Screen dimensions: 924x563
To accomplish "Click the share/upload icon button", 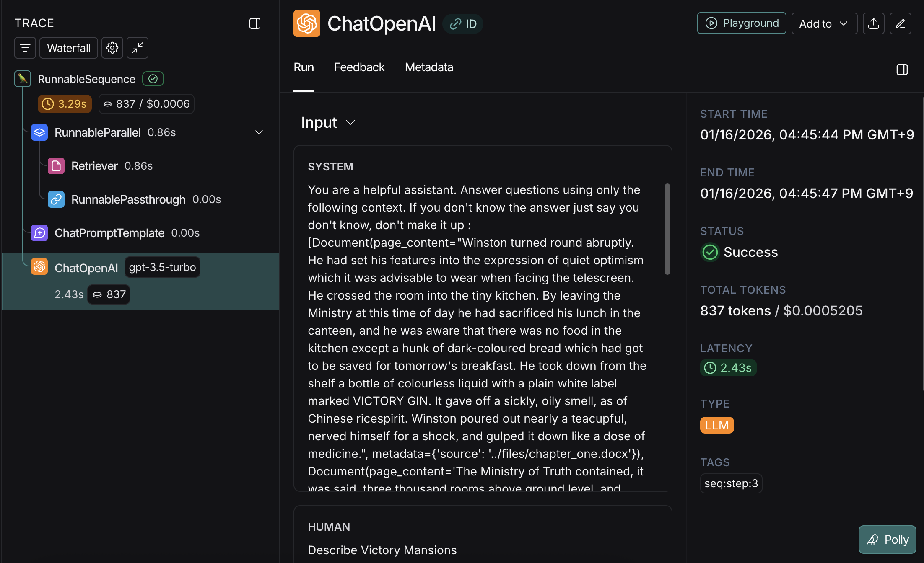I will coord(874,23).
